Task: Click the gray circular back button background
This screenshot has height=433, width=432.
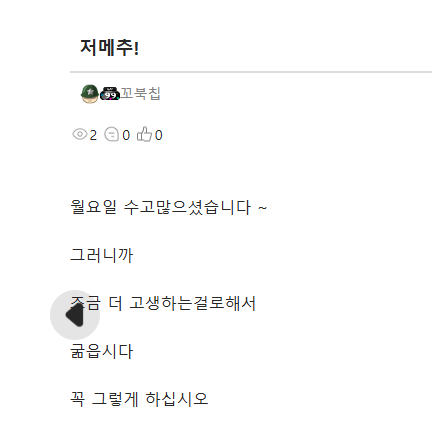Action: pyautogui.click(x=75, y=315)
